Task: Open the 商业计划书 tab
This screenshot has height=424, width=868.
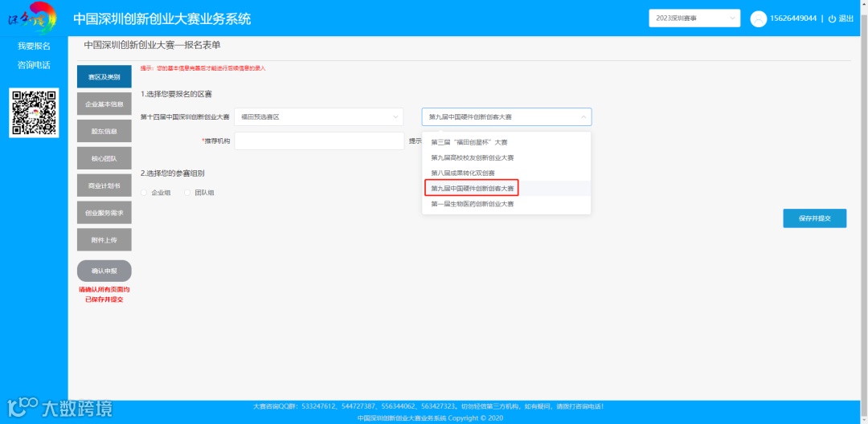Action: click(x=104, y=185)
